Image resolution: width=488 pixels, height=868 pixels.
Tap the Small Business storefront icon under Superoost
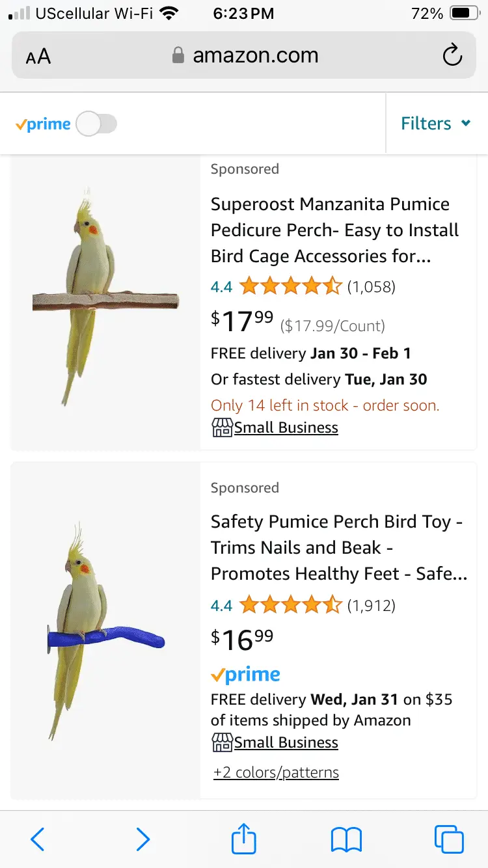click(222, 428)
